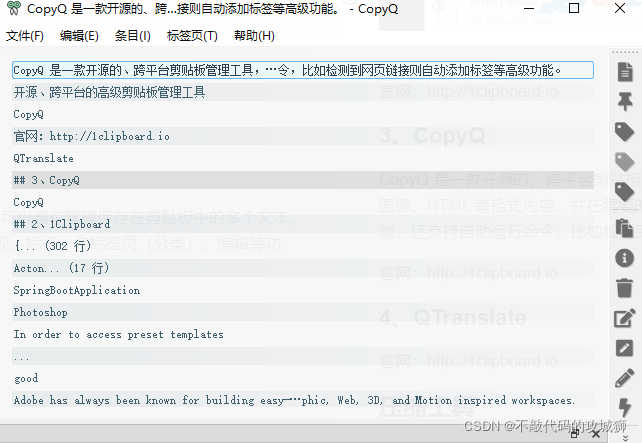Delete selected item with the trash icon
Image resolution: width=642 pixels, height=443 pixels.
625,288
